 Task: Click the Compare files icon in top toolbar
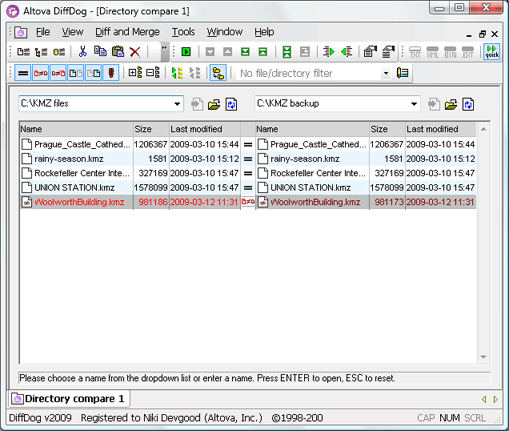(x=23, y=52)
